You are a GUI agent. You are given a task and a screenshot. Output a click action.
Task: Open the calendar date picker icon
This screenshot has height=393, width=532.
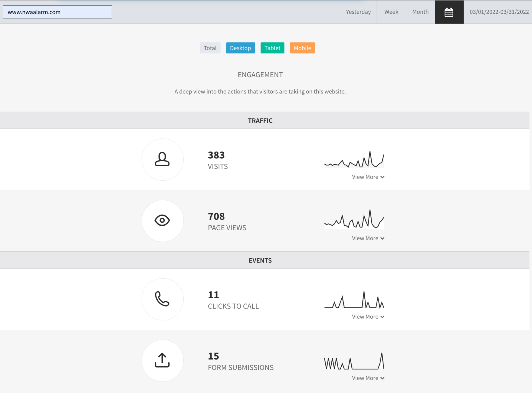(449, 12)
